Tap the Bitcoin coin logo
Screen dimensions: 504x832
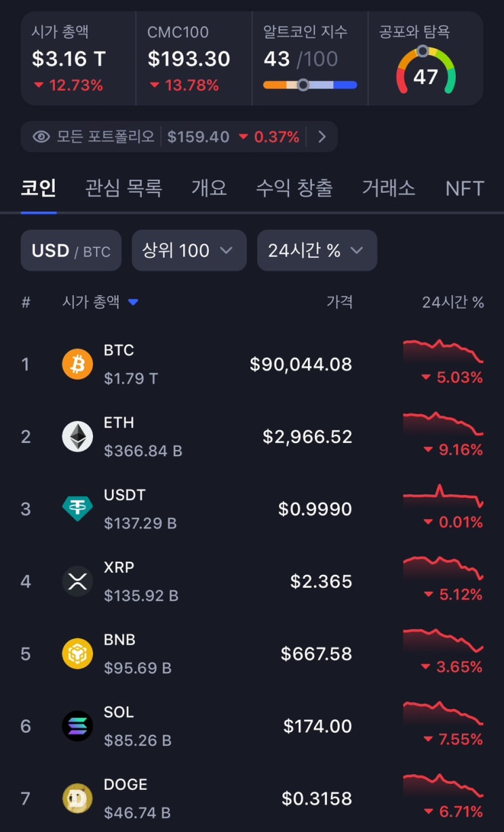point(77,364)
